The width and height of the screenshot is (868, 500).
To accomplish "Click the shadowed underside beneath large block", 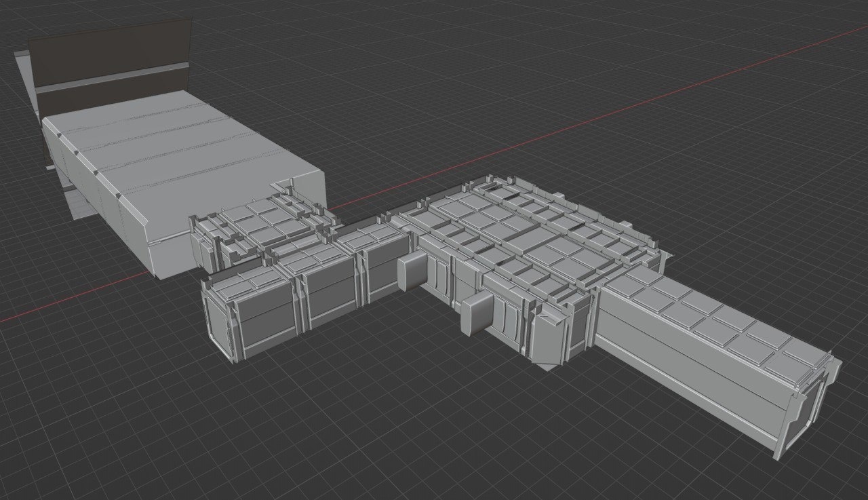I will [76, 202].
